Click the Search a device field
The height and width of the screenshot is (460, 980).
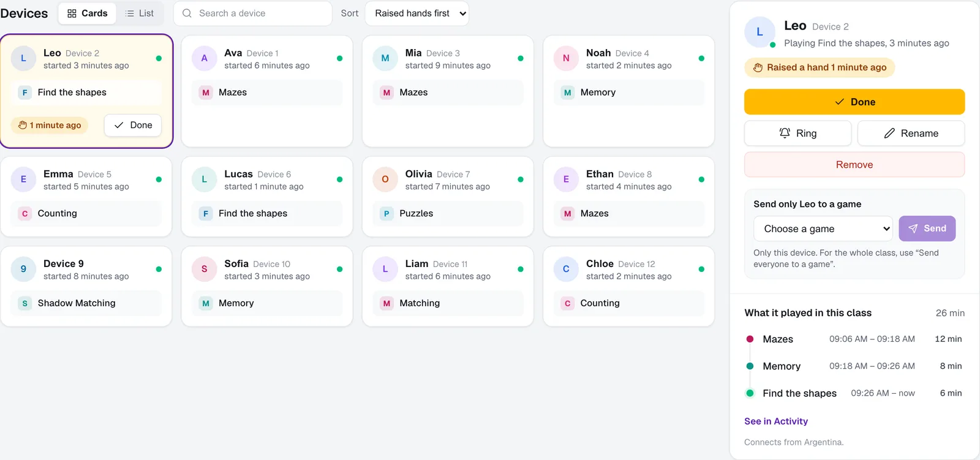tap(253, 13)
